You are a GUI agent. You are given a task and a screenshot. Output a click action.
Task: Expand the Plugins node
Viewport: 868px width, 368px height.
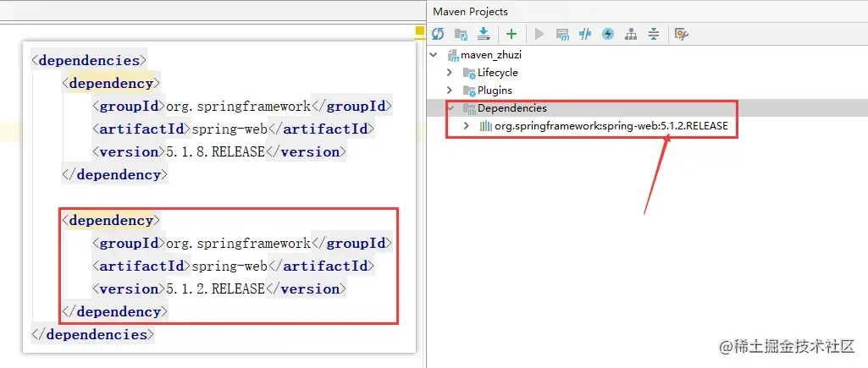(x=450, y=91)
